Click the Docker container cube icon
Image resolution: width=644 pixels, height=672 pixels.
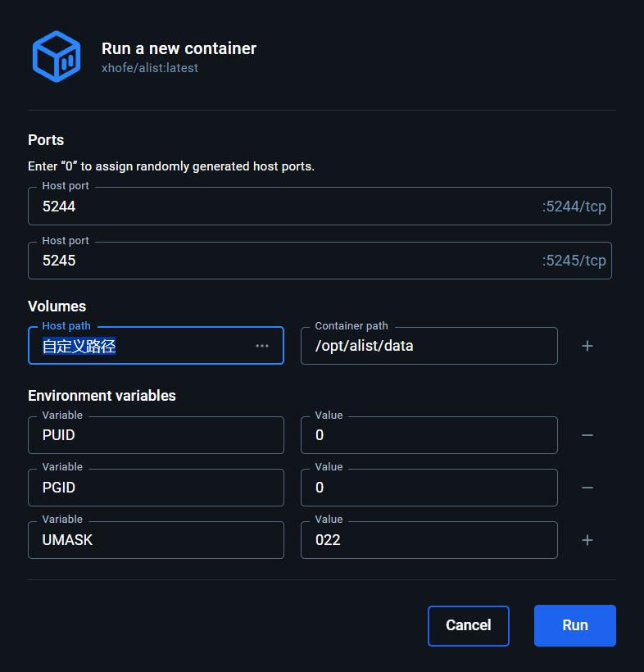click(x=56, y=57)
